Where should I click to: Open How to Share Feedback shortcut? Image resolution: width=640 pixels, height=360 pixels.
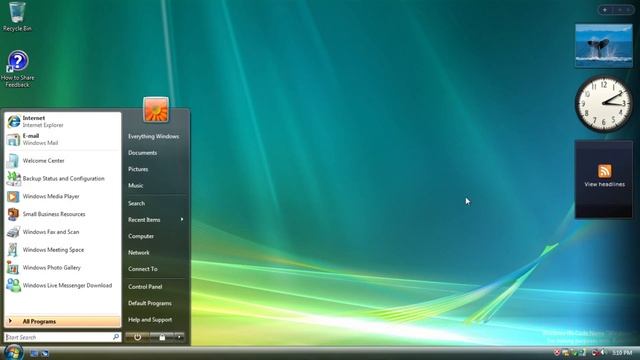17,69
